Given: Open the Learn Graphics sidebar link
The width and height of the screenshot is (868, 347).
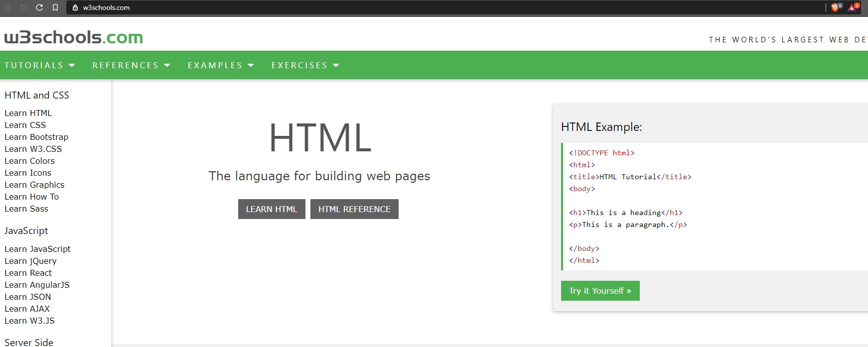Looking at the screenshot, I should coord(34,185).
